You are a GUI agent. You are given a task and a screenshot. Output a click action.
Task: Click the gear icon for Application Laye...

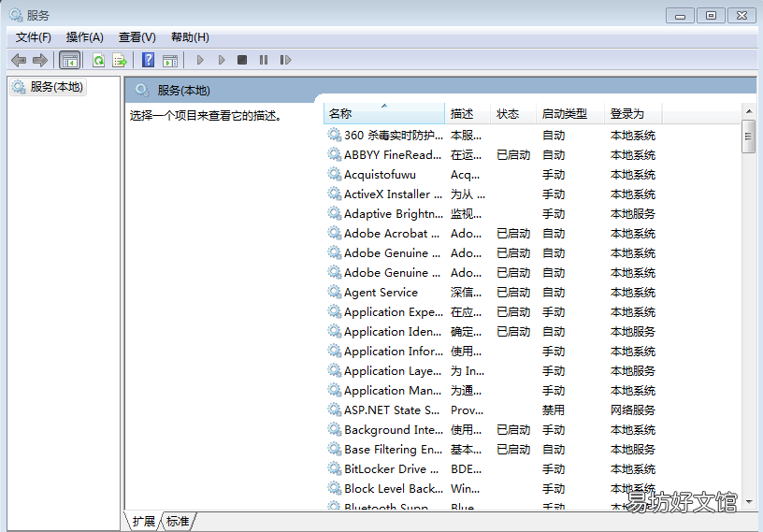pyautogui.click(x=335, y=371)
